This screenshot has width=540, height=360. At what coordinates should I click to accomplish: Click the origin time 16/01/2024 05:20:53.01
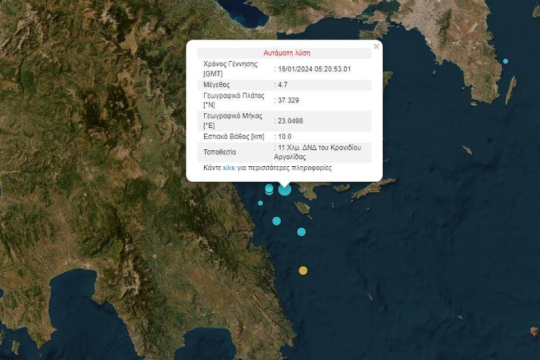tap(314, 69)
